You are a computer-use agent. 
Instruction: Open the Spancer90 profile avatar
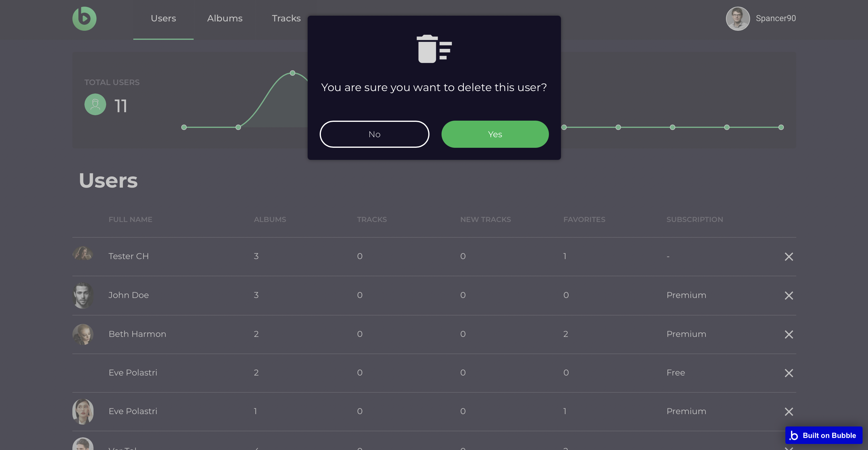(x=738, y=18)
